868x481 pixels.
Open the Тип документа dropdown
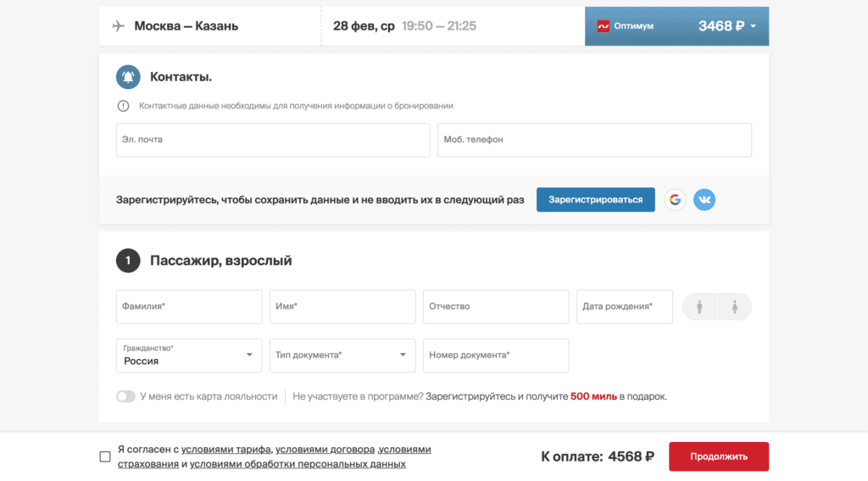pyautogui.click(x=342, y=356)
